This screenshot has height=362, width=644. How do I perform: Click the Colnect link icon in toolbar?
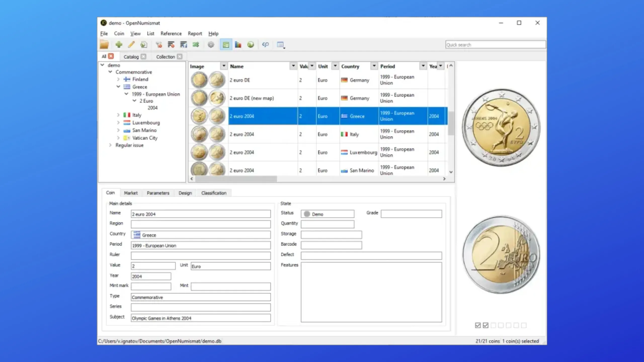pyautogui.click(x=265, y=45)
